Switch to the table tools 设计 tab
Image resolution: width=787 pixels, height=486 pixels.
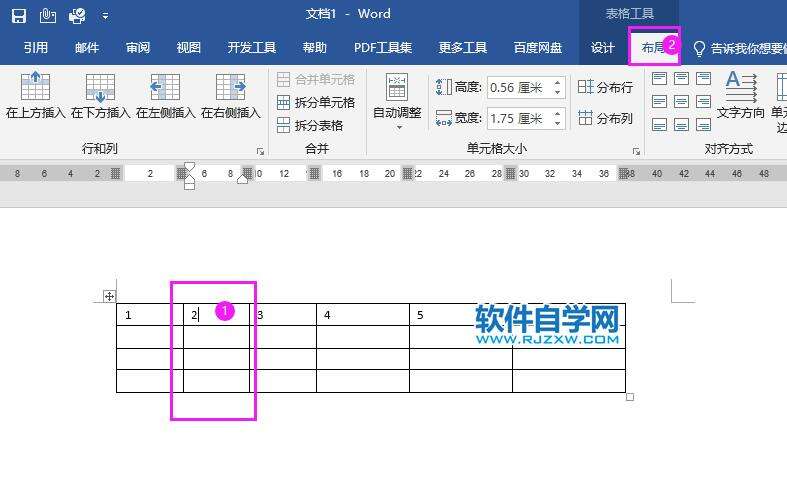(602, 48)
